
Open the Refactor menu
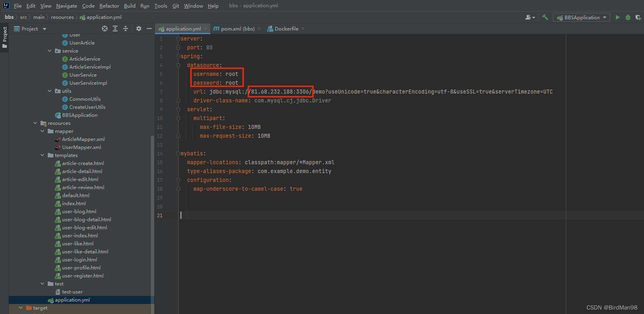[x=109, y=6]
